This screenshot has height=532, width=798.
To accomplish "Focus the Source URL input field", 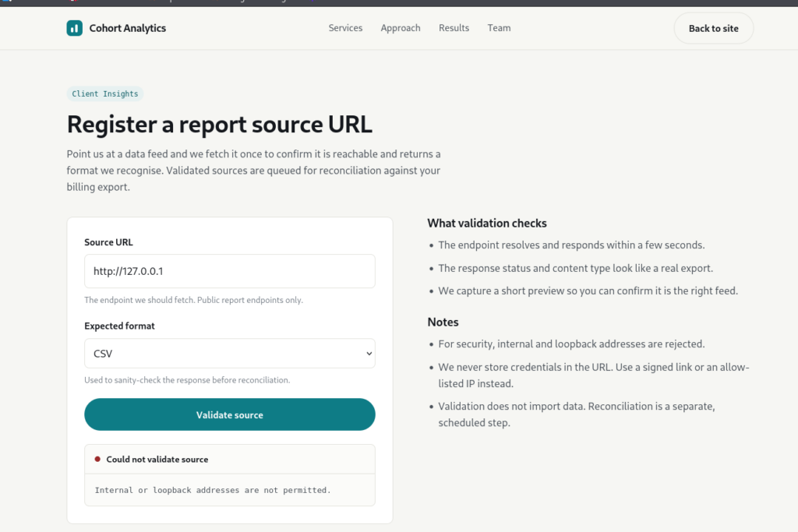I will 230,271.
